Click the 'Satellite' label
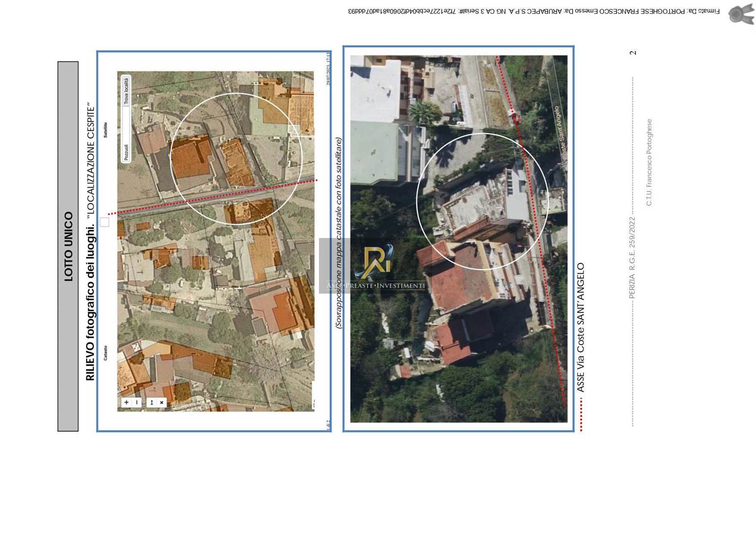The width and height of the screenshot is (756, 534). [x=105, y=130]
